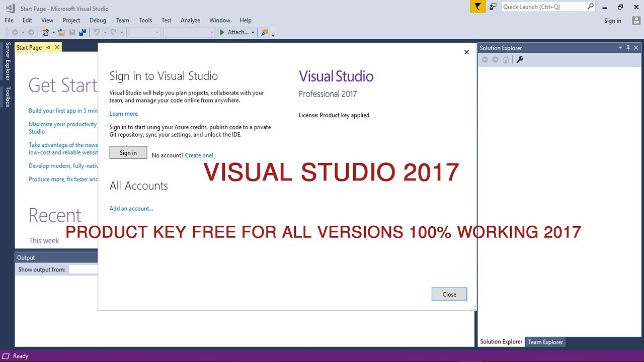The width and height of the screenshot is (644, 362).
Task: Click the dialog's Sign in button
Action: [128, 153]
